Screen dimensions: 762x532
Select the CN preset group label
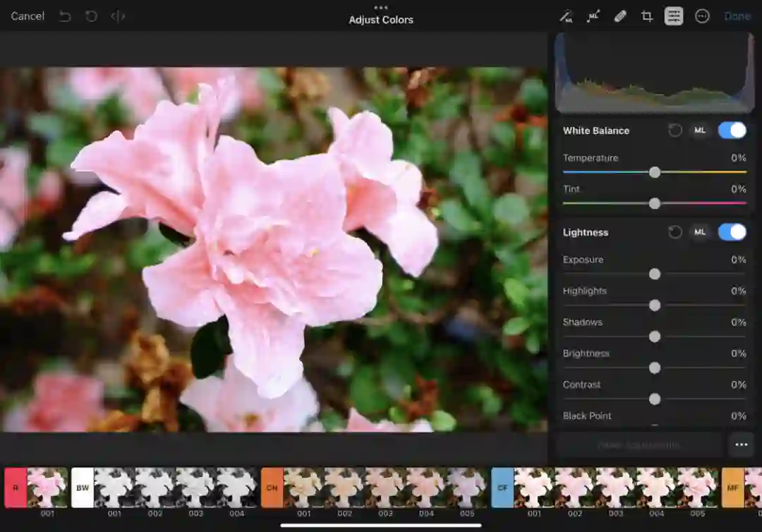pos(272,488)
